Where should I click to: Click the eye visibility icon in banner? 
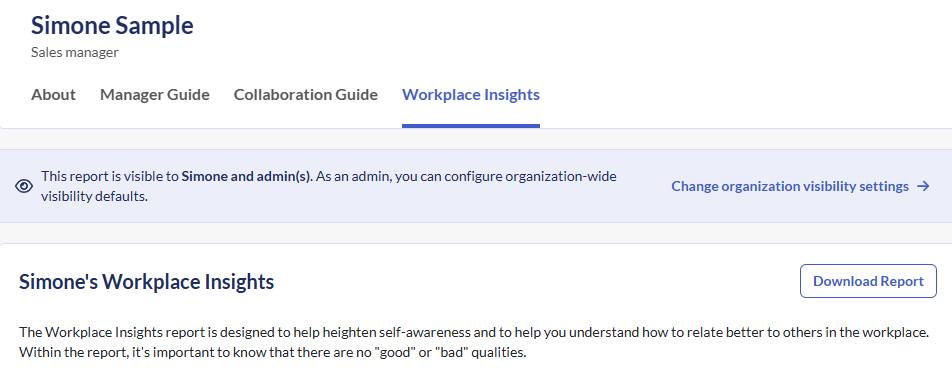pyautogui.click(x=24, y=186)
